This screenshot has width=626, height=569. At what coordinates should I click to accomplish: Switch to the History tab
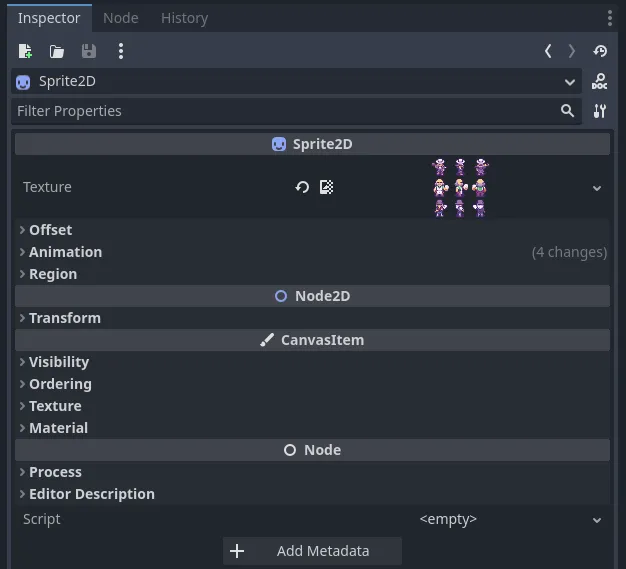coord(184,18)
